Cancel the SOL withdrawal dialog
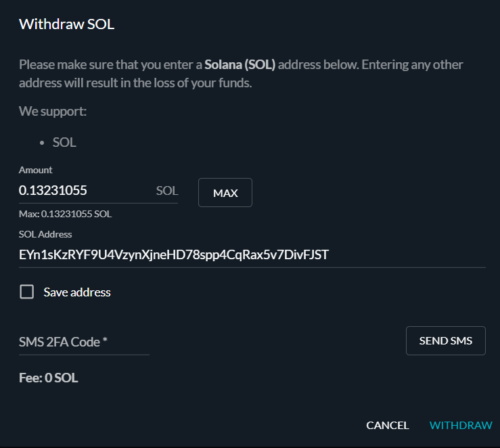500x448 pixels. (x=388, y=425)
